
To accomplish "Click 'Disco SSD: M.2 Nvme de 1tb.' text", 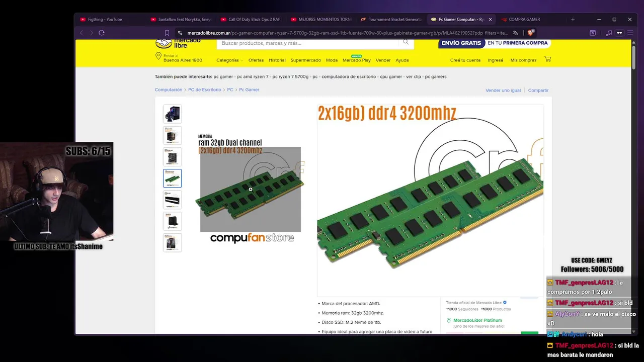I will click(351, 322).
